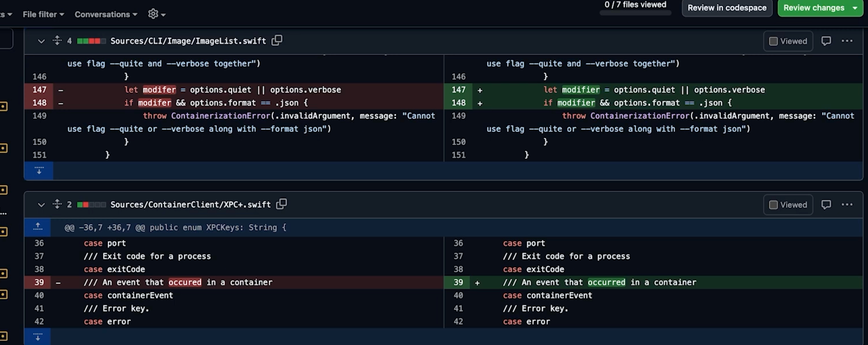Collapse the ImageList.swift file diff

point(41,41)
